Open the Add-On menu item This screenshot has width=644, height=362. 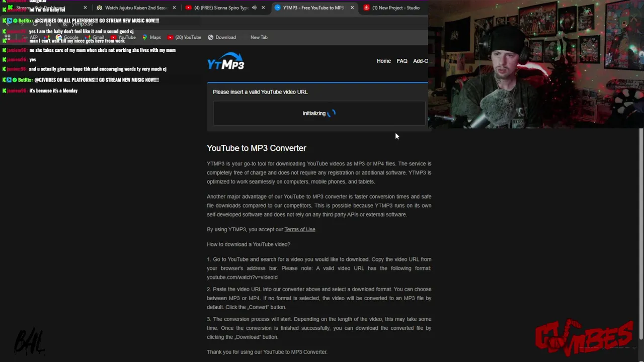pyautogui.click(x=421, y=61)
